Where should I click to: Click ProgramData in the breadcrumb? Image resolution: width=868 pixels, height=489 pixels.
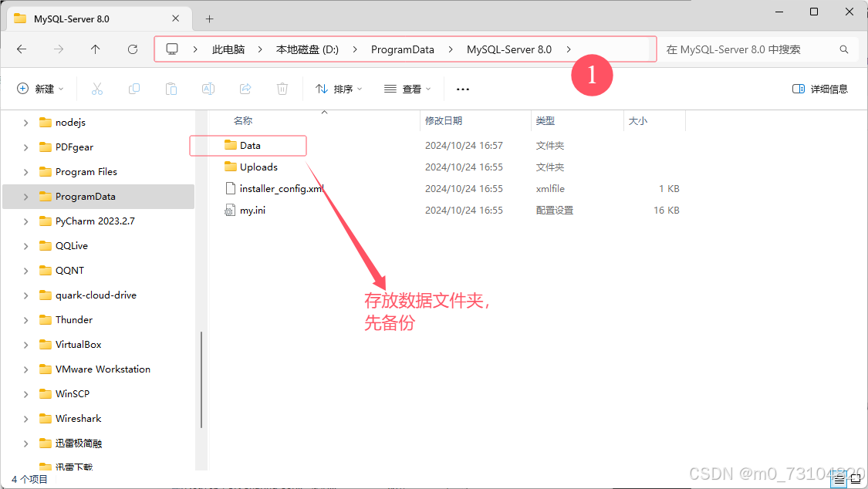pyautogui.click(x=403, y=49)
